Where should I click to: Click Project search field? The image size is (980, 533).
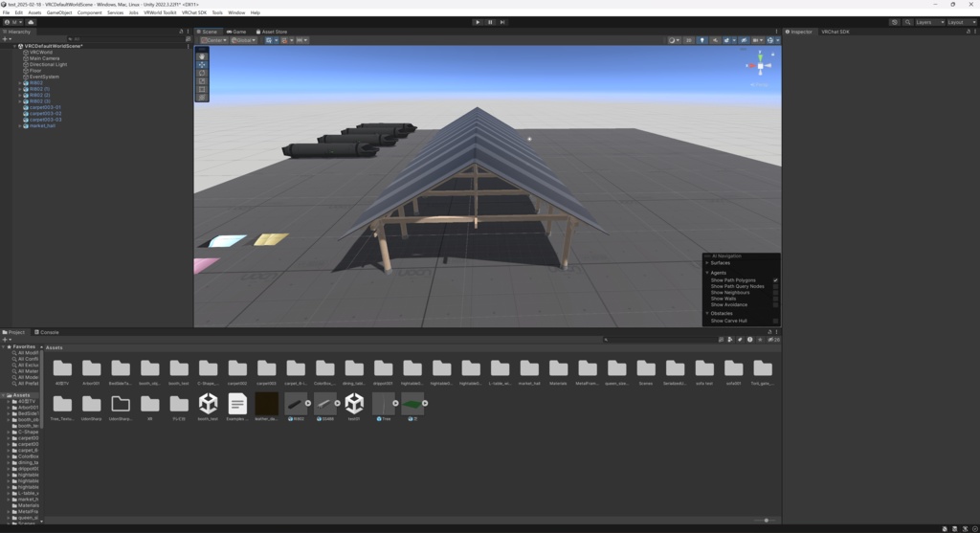[x=659, y=340]
